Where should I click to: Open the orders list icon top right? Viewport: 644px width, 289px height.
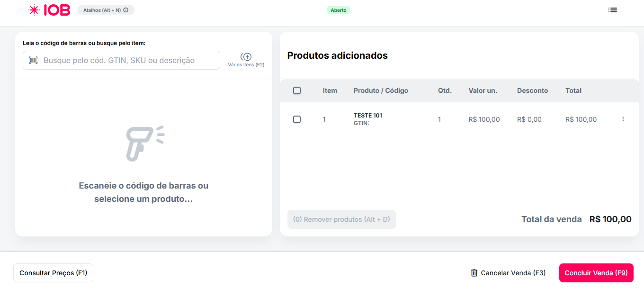click(612, 9)
